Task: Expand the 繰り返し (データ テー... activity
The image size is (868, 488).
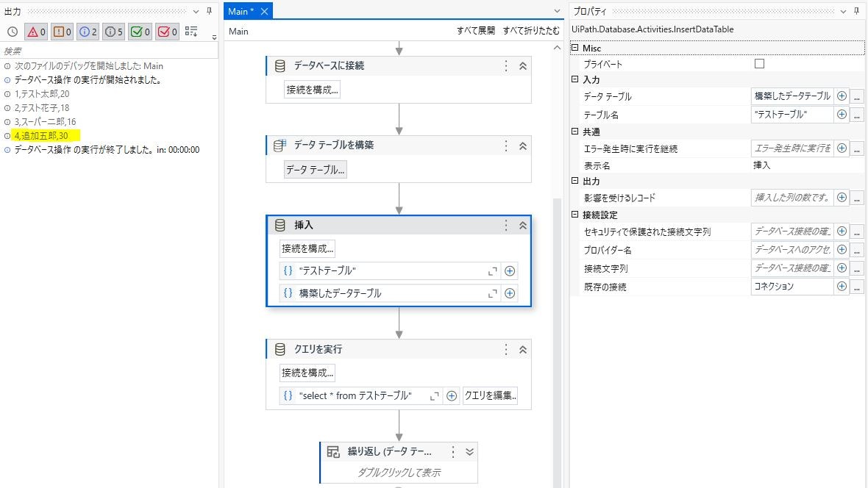Action: pos(469,451)
